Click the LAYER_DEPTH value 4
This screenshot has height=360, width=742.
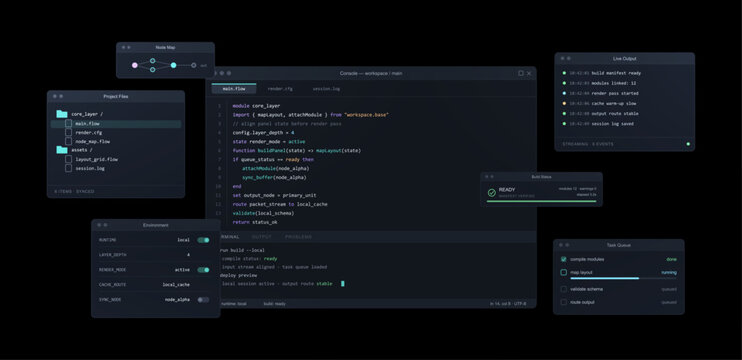(x=188, y=255)
